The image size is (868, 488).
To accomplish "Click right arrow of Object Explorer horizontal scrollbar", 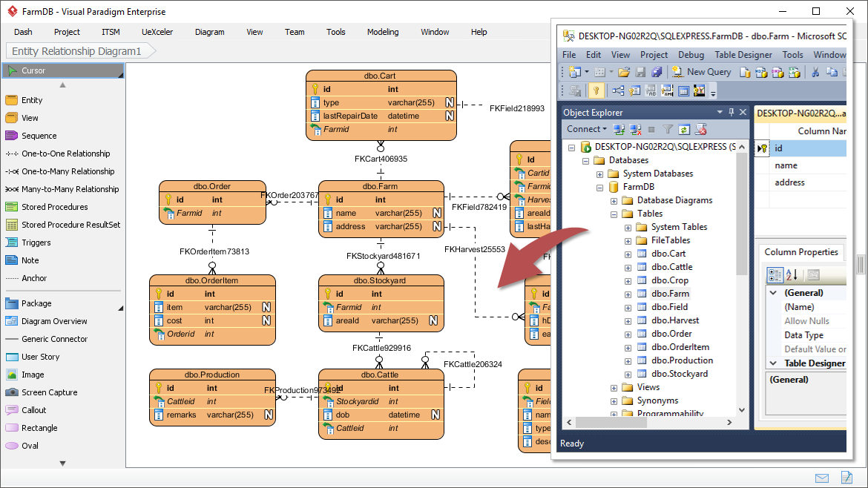I will coord(729,422).
